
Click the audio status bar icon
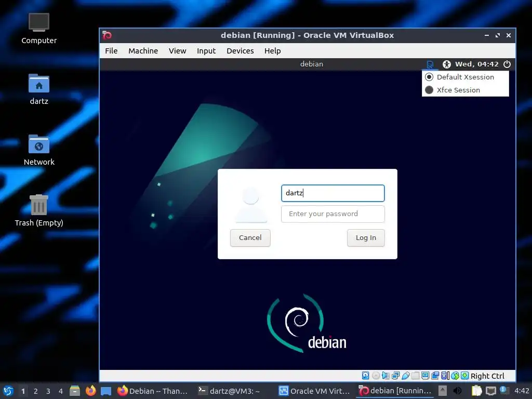(386, 376)
